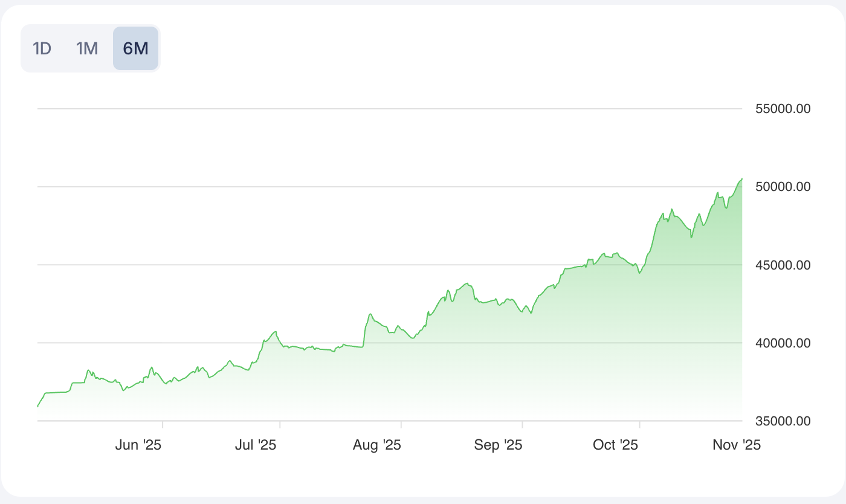Click the active 6M range button

point(135,48)
